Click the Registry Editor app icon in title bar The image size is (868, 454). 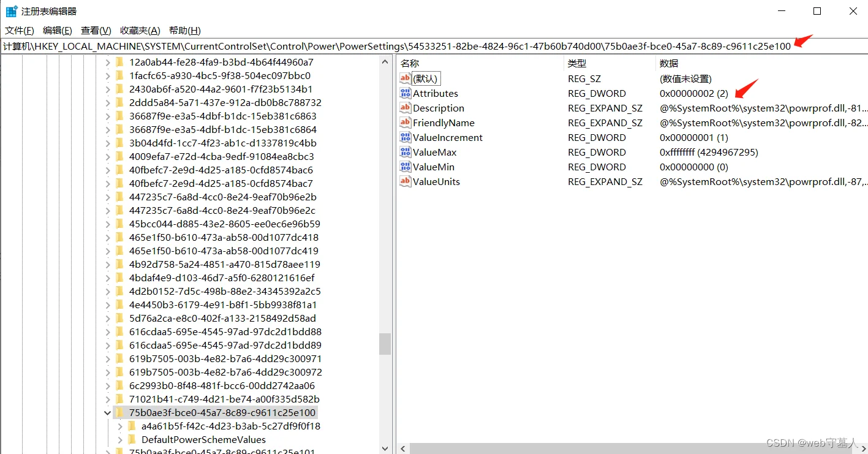click(x=11, y=11)
